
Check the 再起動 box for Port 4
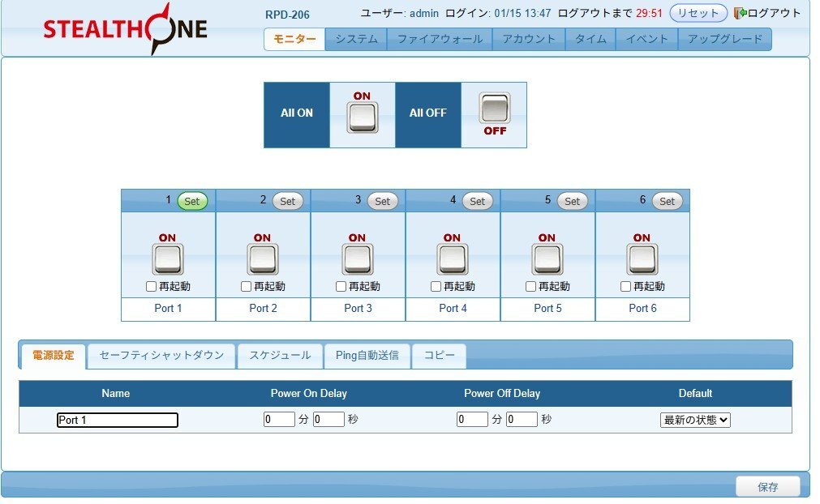point(436,286)
